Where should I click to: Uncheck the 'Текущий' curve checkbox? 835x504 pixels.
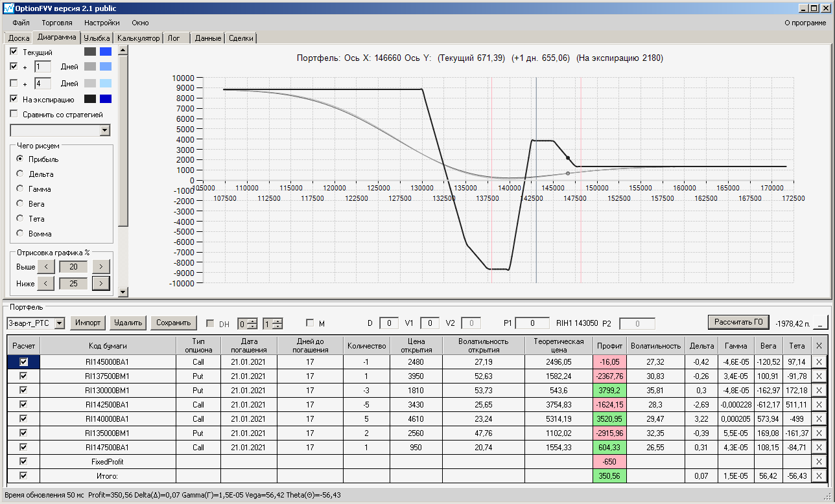coord(14,51)
